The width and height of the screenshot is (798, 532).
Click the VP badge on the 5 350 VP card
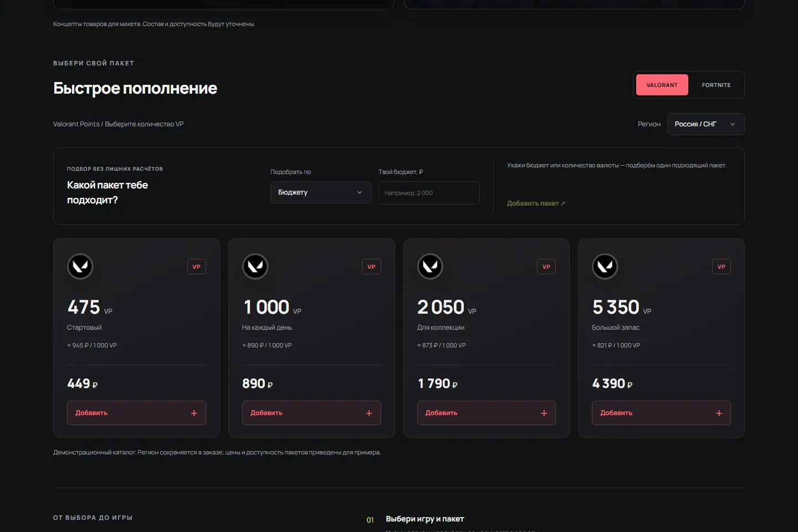pyautogui.click(x=721, y=267)
